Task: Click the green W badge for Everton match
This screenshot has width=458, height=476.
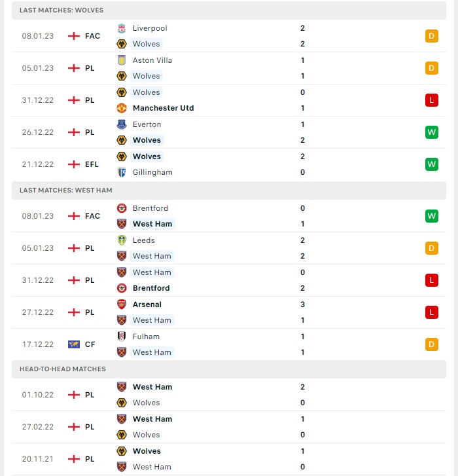Action: (x=432, y=132)
